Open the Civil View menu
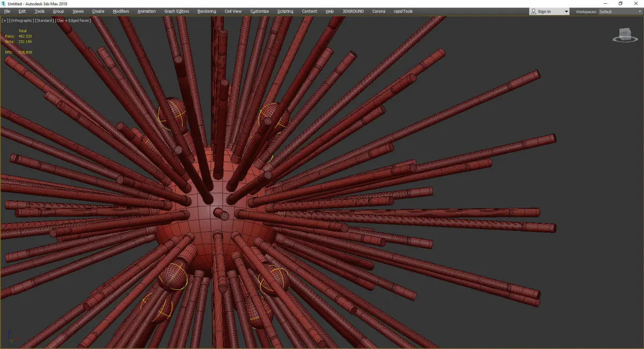The image size is (644, 349). (x=233, y=11)
